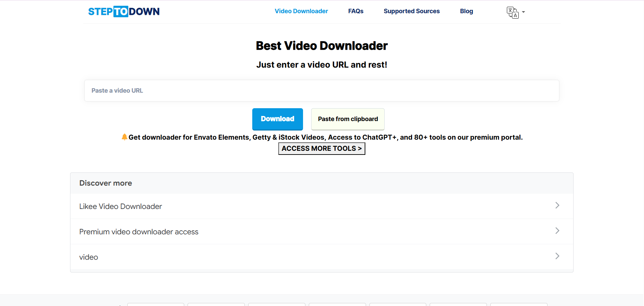Click the Paste from clipboard button
The width and height of the screenshot is (644, 306).
348,119
